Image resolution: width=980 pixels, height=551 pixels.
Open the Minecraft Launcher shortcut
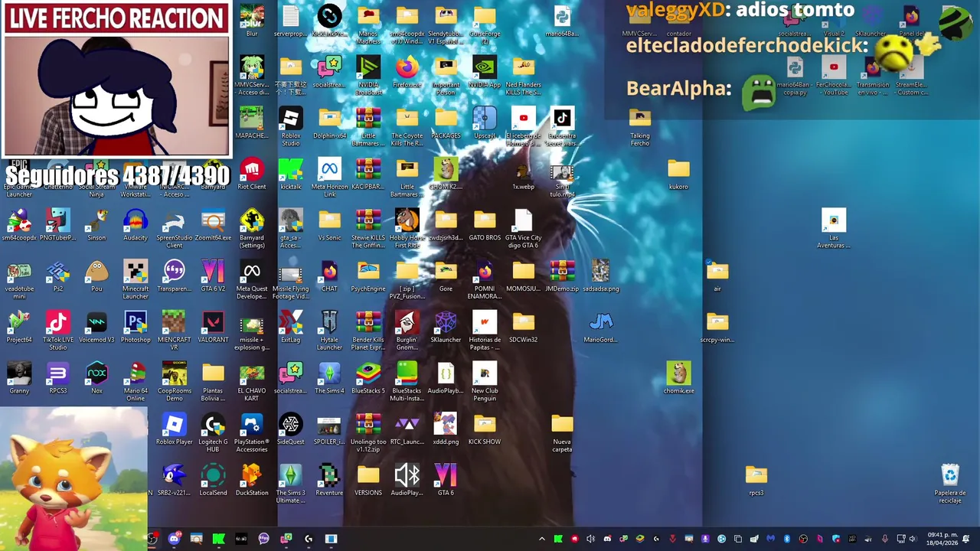136,279
